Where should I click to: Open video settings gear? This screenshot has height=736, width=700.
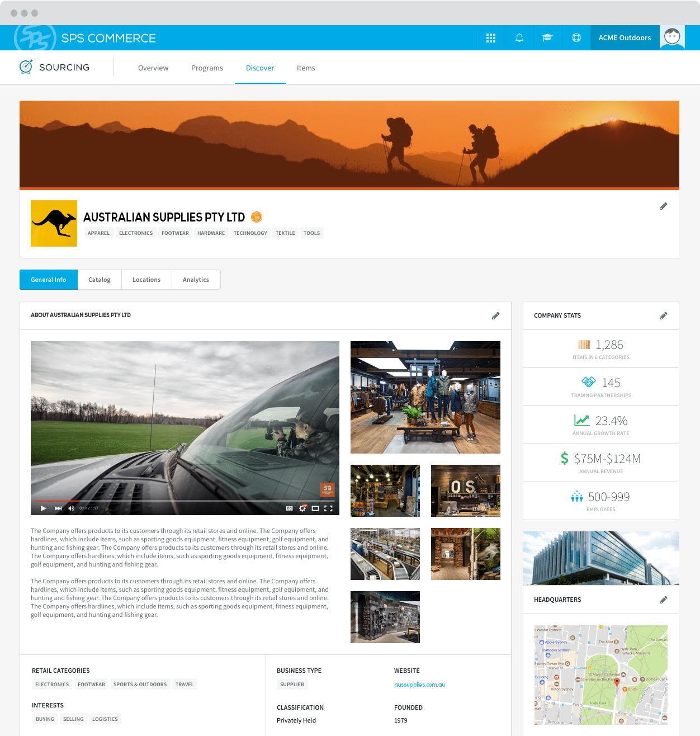pyautogui.click(x=302, y=508)
